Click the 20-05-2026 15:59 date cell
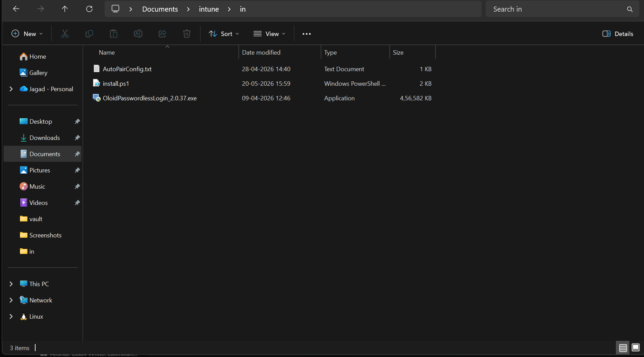The height and width of the screenshot is (357, 644). coord(266,83)
